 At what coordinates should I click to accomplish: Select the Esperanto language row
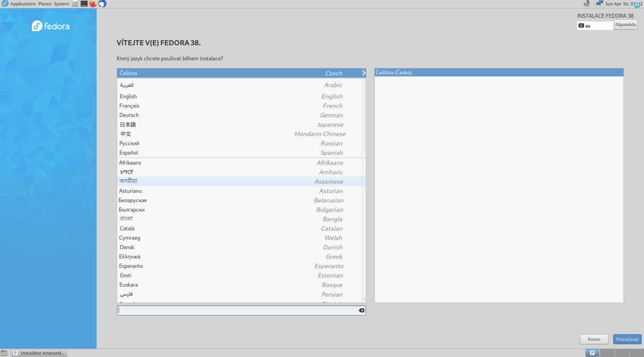pos(241,266)
